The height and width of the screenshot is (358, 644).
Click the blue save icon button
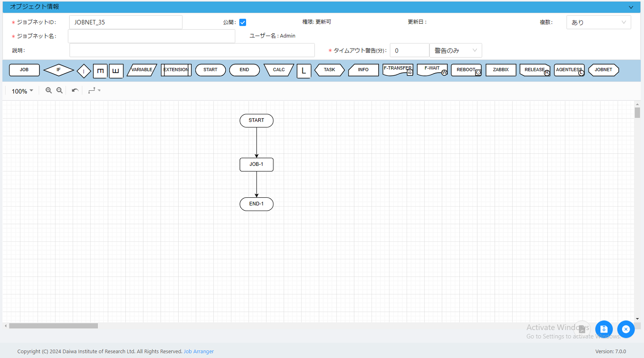coord(604,329)
